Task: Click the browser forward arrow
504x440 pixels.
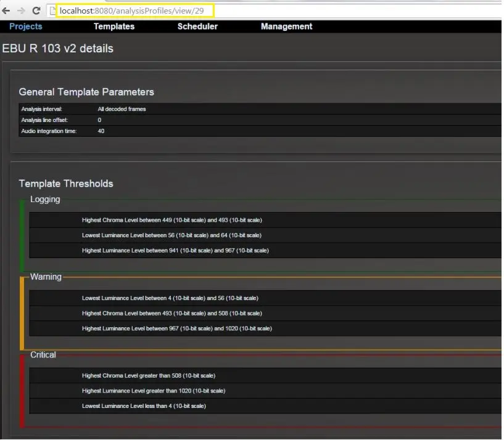Action: (x=22, y=11)
